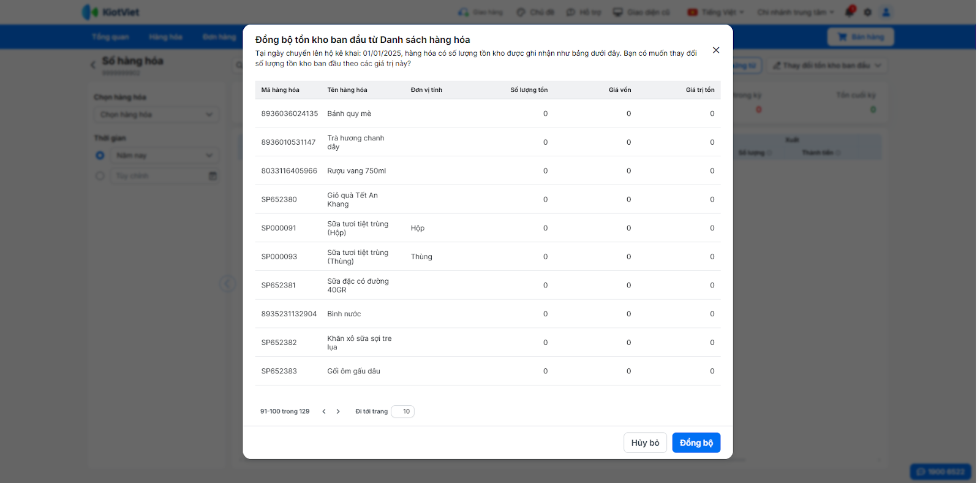Open the calendar icon in Tùy chỉnh field
Viewport: 980px width, 483px height.
coord(213,176)
